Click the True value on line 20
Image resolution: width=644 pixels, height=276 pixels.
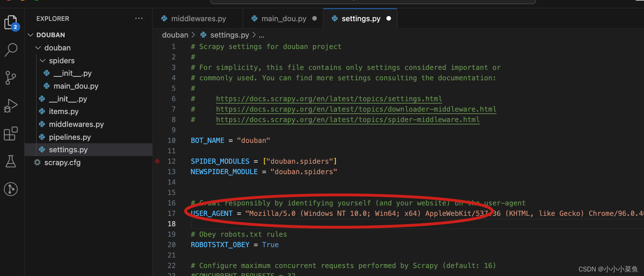[x=271, y=245]
